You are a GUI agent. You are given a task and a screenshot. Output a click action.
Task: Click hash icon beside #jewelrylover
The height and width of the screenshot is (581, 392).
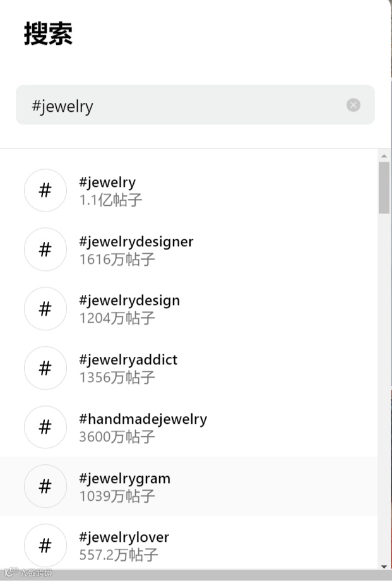point(45,546)
